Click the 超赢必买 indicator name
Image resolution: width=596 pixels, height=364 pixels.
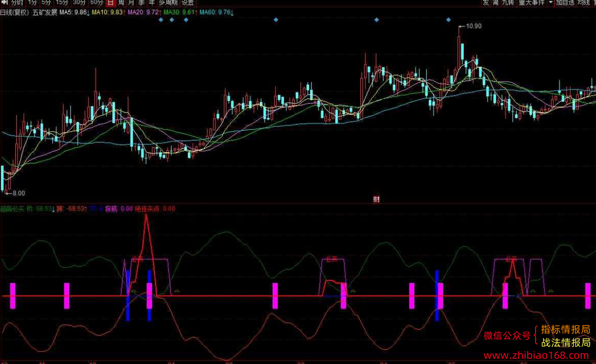(x=12, y=208)
